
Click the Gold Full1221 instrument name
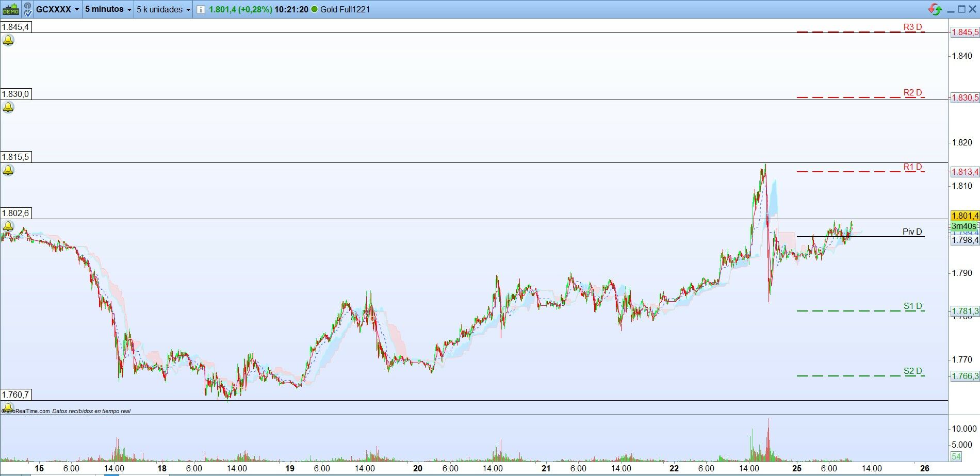(x=345, y=9)
